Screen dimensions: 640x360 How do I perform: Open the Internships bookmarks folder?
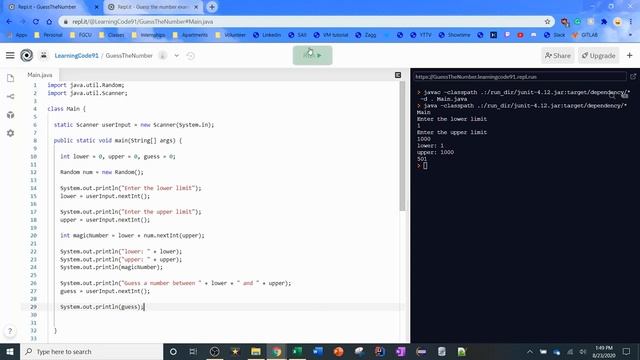pos(149,35)
